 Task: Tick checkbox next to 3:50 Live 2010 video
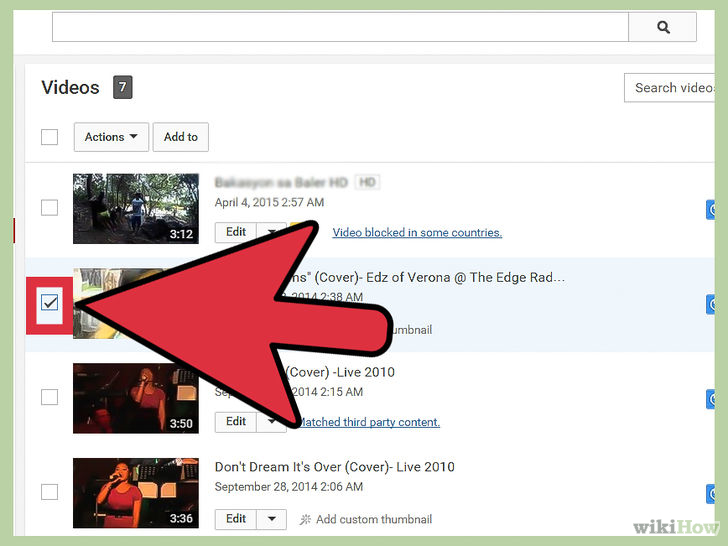click(49, 397)
